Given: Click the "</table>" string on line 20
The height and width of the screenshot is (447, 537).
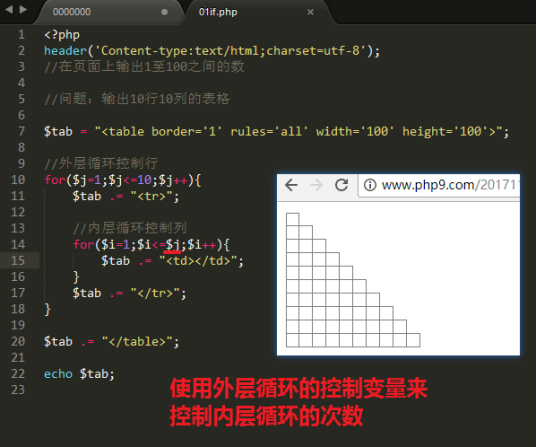Looking at the screenshot, I should coord(137,342).
